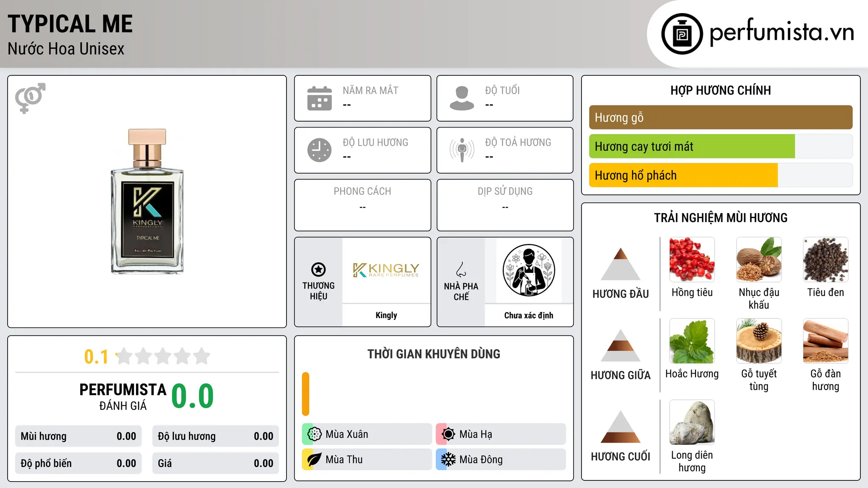868x488 pixels.
Task: Click the Mùi hương score row
Action: 78,436
